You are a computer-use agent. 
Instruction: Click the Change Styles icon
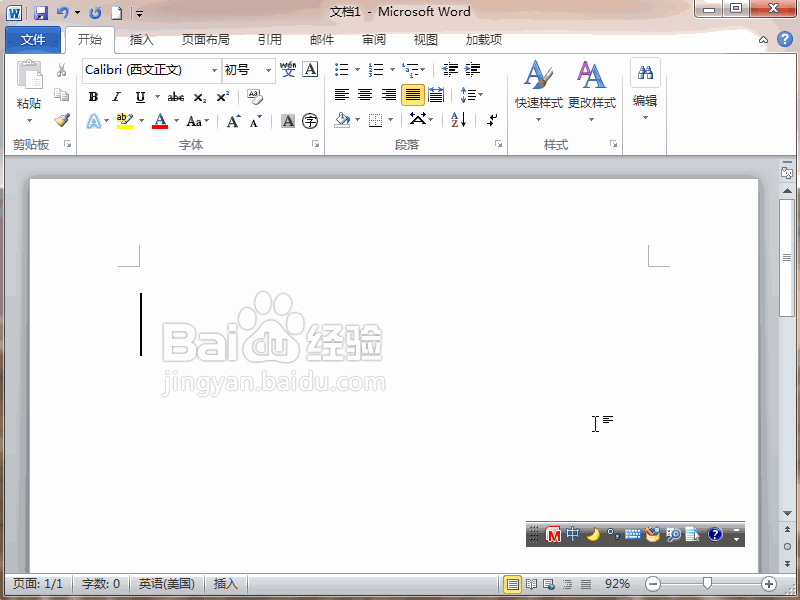(591, 74)
